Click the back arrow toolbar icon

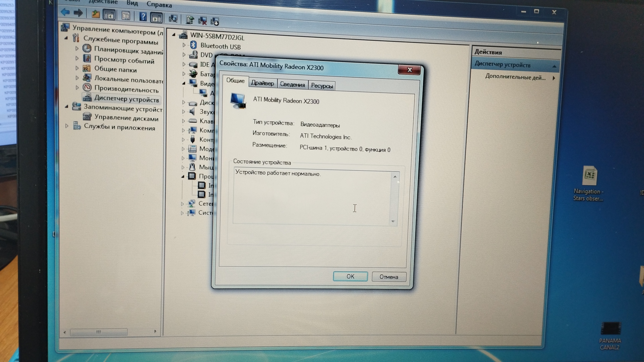(x=65, y=13)
